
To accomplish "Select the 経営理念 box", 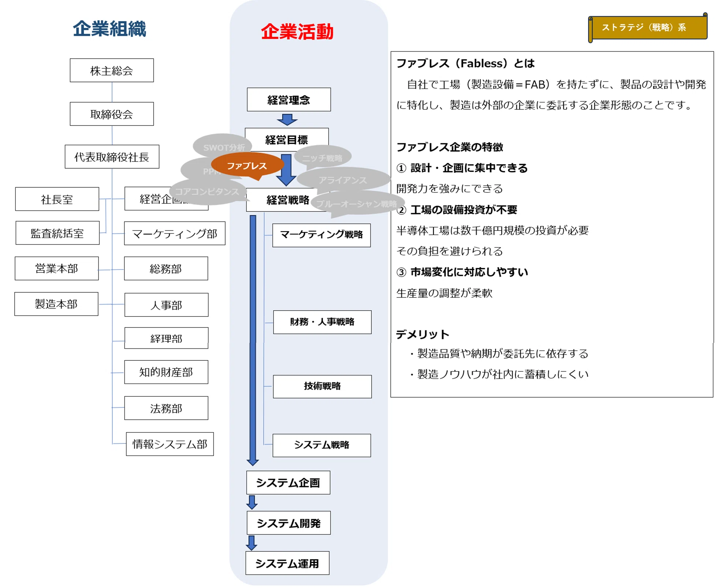I will (x=289, y=100).
